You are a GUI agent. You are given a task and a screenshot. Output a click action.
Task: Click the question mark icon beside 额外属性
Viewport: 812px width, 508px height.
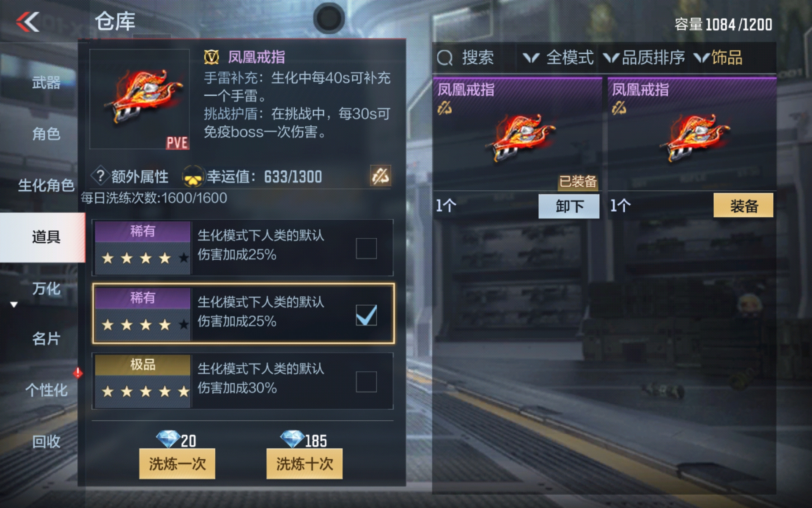[100, 176]
